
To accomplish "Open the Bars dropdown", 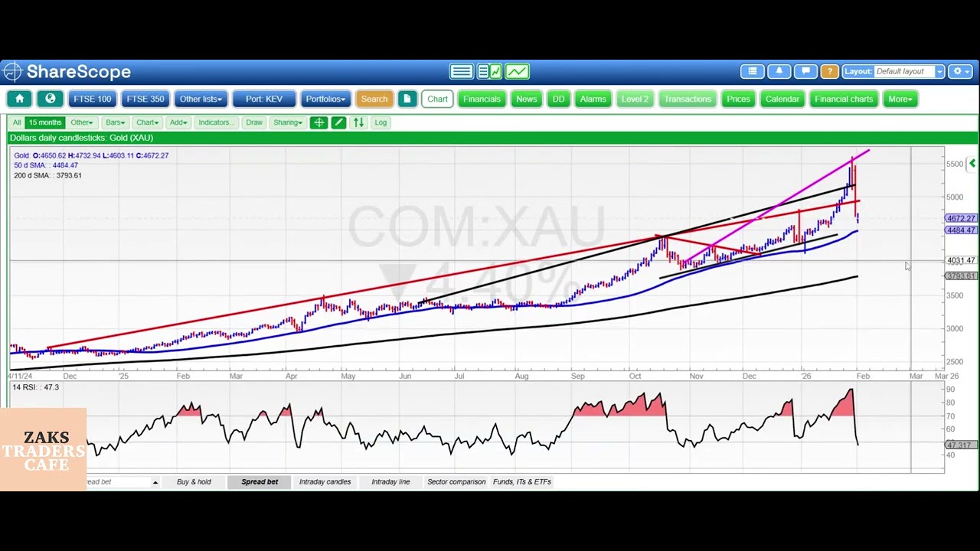I will click(x=116, y=122).
